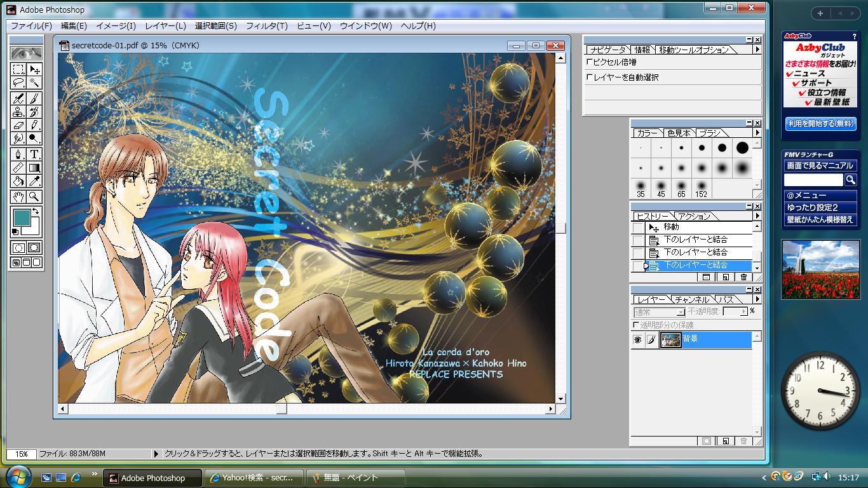Open the フィルタ(T) menu
The width and height of the screenshot is (868, 488).
point(267,26)
